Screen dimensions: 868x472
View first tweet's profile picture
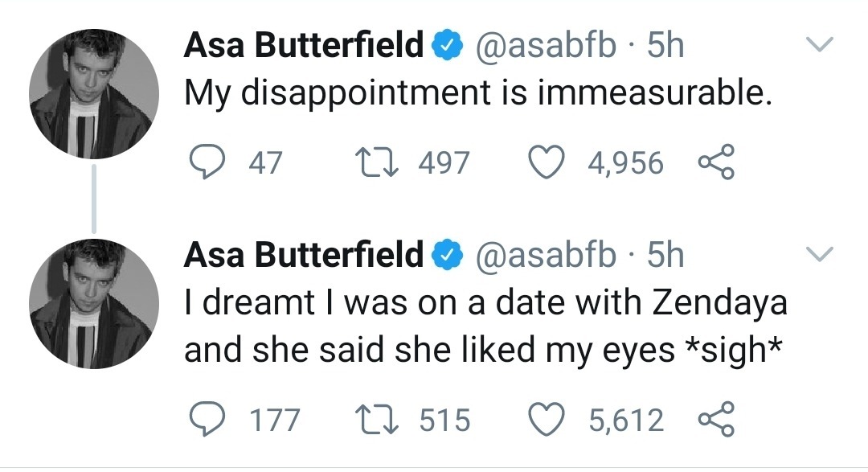point(94,94)
